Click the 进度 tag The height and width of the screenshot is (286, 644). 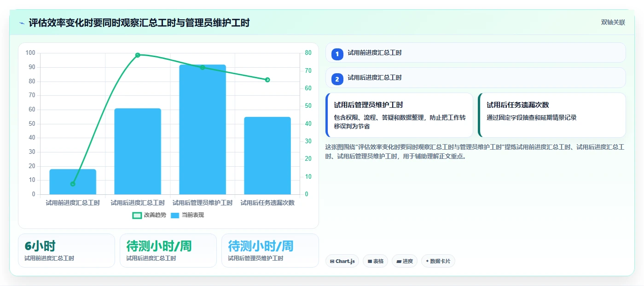405,261
